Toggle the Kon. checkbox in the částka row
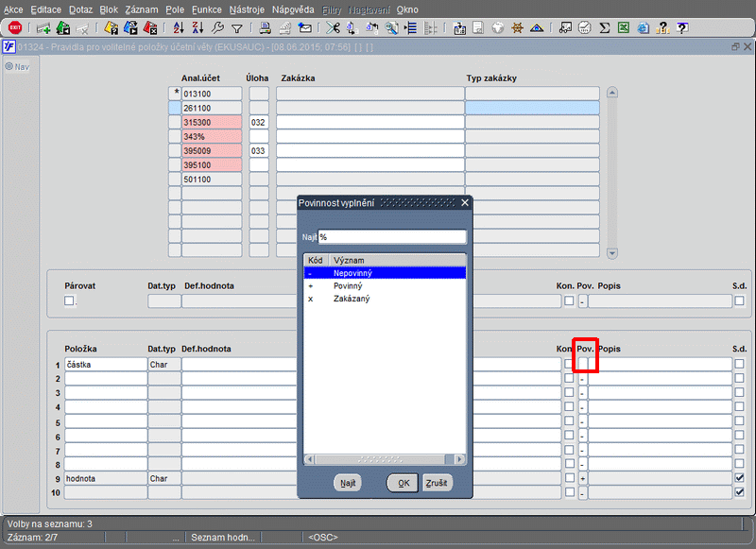Image resolution: width=756 pixels, height=549 pixels. pos(570,364)
